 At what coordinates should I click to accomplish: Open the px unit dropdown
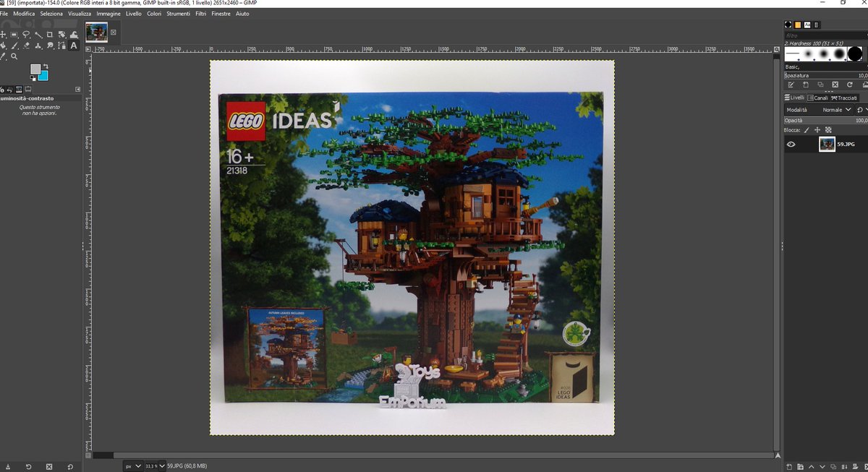tap(133, 466)
